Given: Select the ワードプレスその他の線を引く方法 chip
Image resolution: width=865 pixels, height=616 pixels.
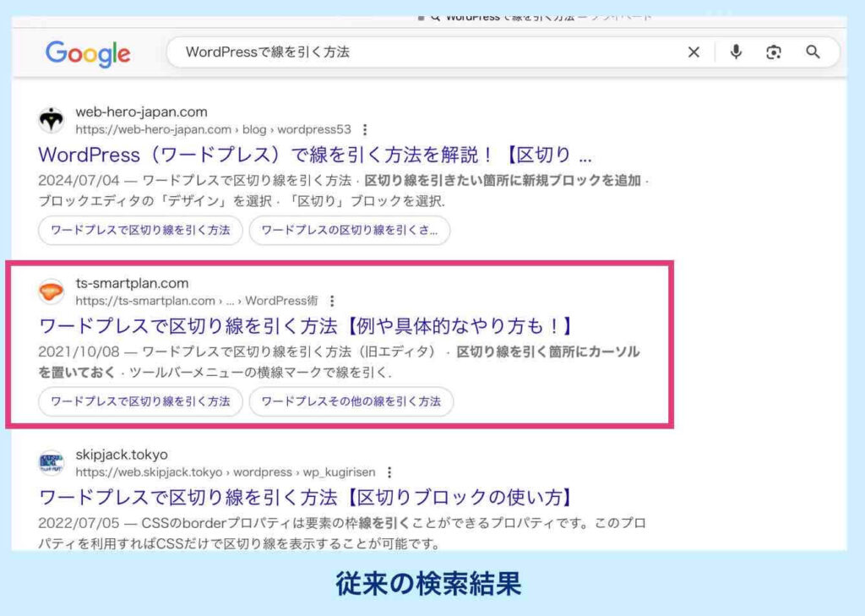Looking at the screenshot, I should [x=351, y=401].
